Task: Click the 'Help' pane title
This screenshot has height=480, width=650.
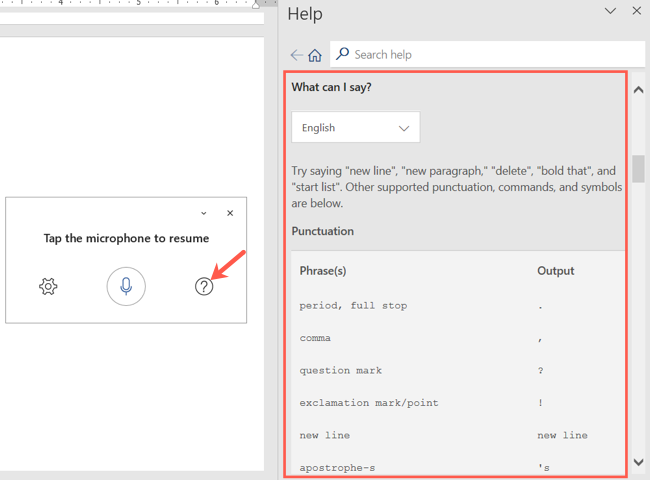Action: 305,14
